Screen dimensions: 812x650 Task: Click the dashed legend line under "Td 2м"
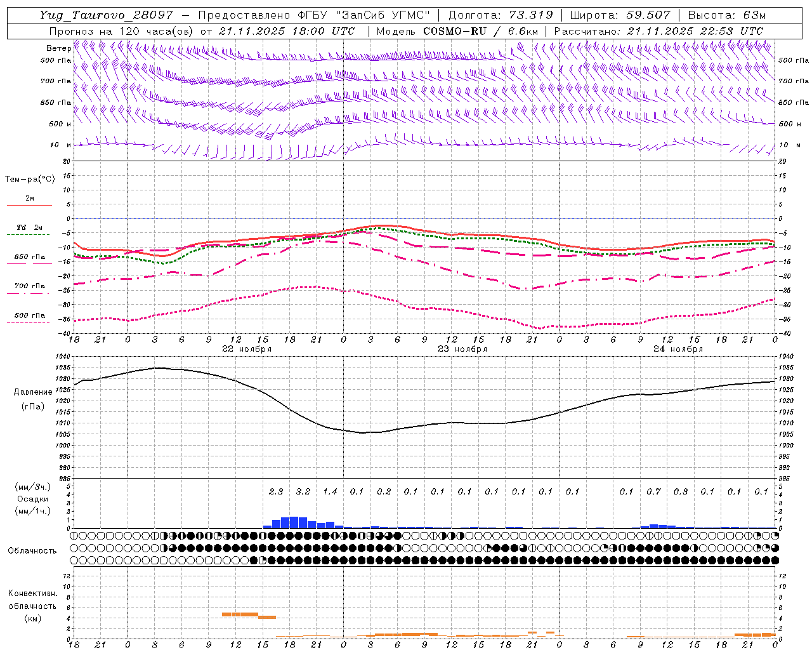pos(29,235)
